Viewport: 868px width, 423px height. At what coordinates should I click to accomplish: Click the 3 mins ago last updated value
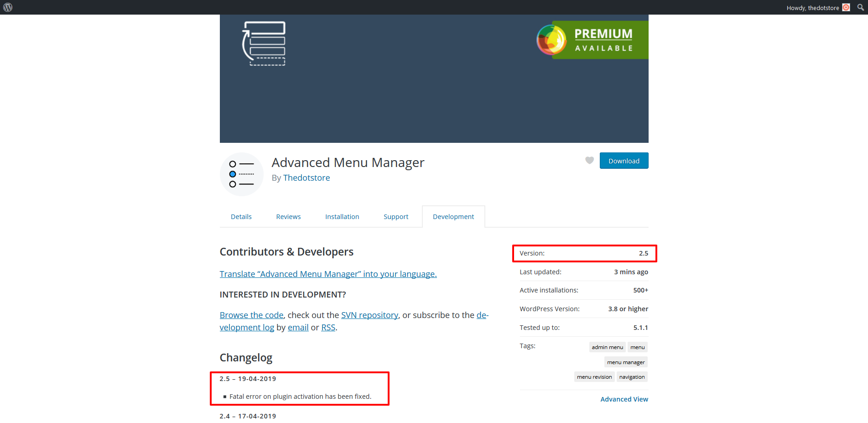click(x=631, y=272)
